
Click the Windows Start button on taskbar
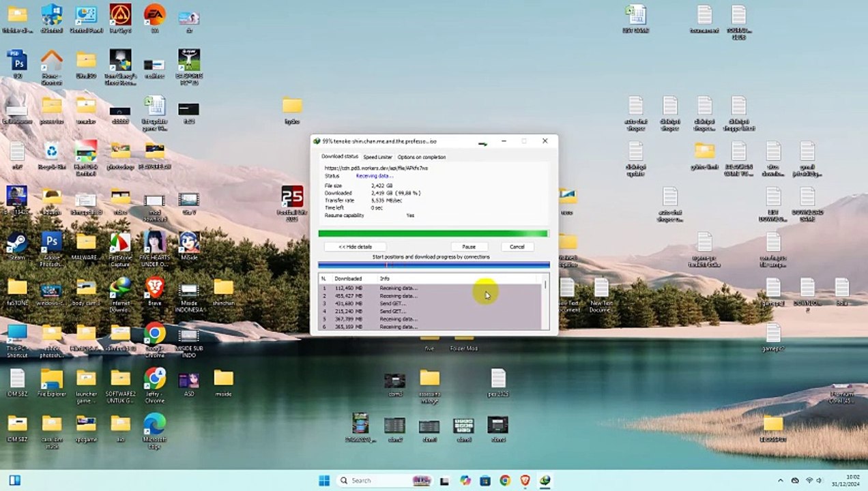coord(324,480)
